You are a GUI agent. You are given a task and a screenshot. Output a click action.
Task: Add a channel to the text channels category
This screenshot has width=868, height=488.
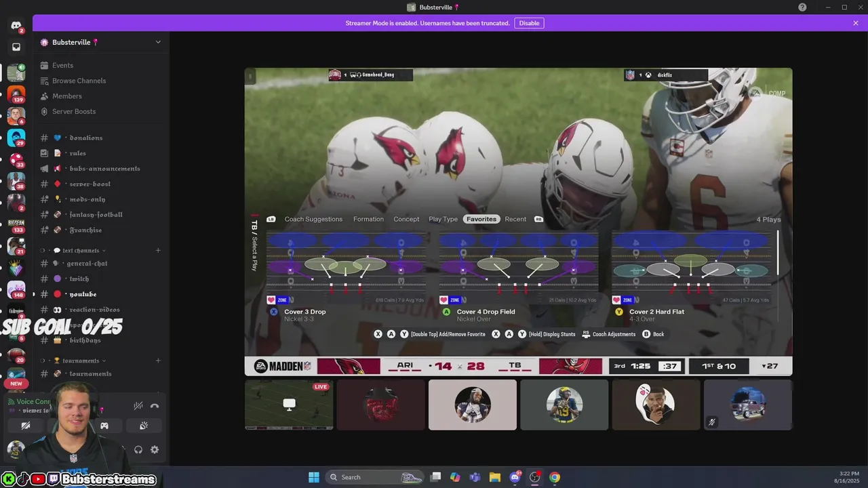coord(158,250)
